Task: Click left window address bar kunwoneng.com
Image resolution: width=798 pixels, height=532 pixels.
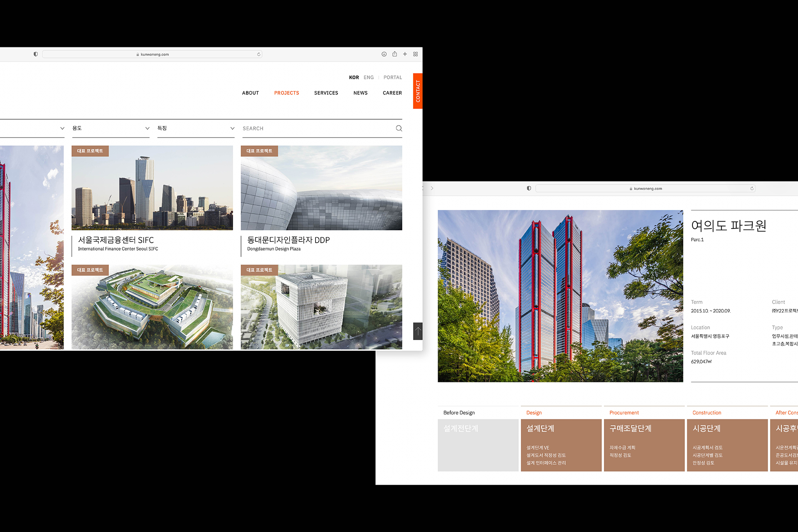Action: click(x=152, y=54)
